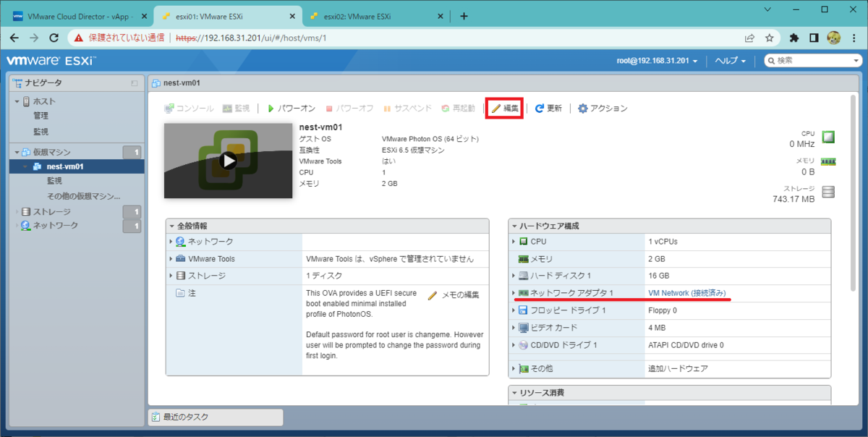The width and height of the screenshot is (868, 437).
Task: Power on the VM with パワーオン
Action: click(291, 109)
